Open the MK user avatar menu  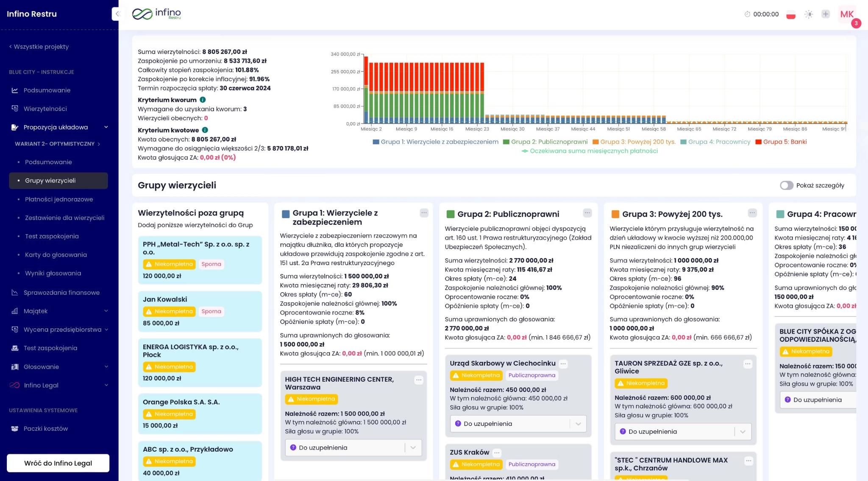(x=846, y=14)
